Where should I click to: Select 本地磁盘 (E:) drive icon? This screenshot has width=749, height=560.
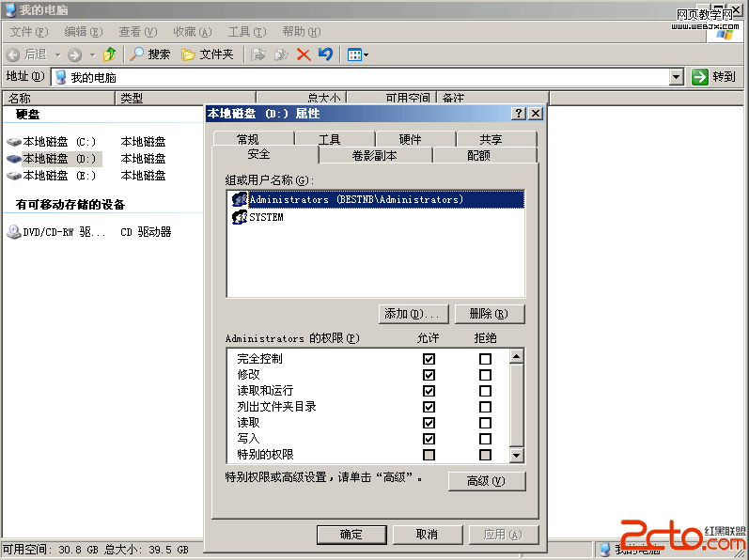click(x=14, y=176)
